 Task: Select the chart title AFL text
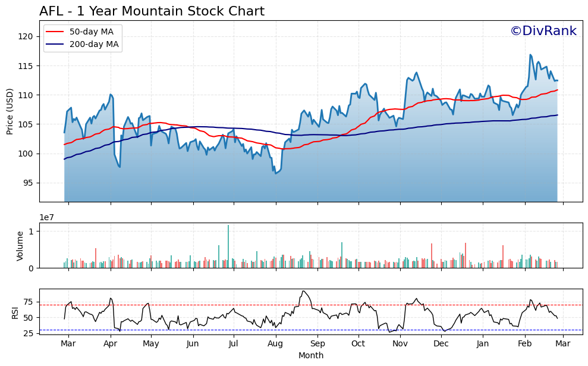point(51,10)
